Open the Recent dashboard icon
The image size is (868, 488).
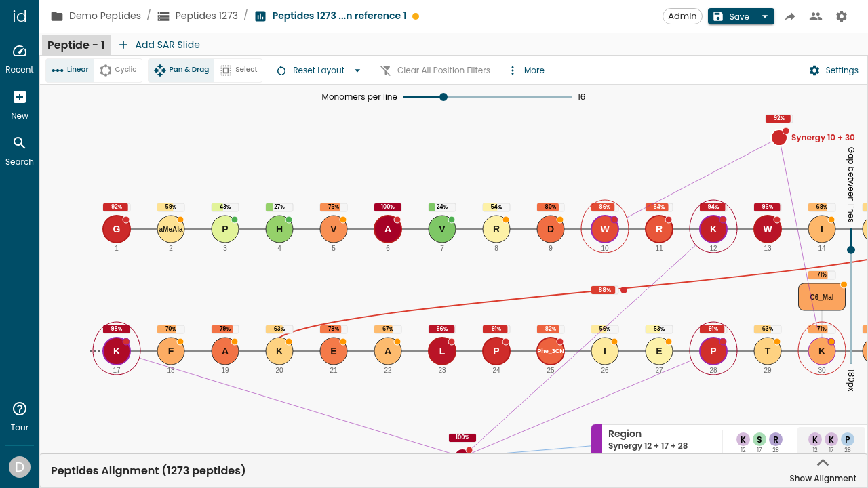(20, 51)
